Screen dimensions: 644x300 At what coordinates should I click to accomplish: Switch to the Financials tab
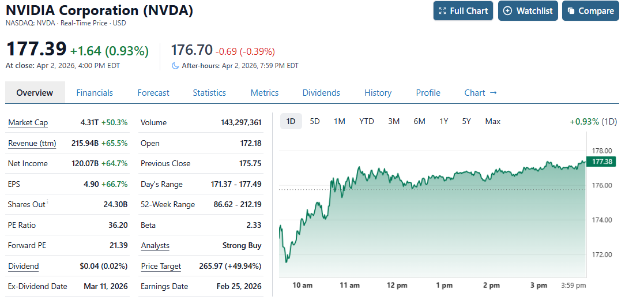(95, 93)
